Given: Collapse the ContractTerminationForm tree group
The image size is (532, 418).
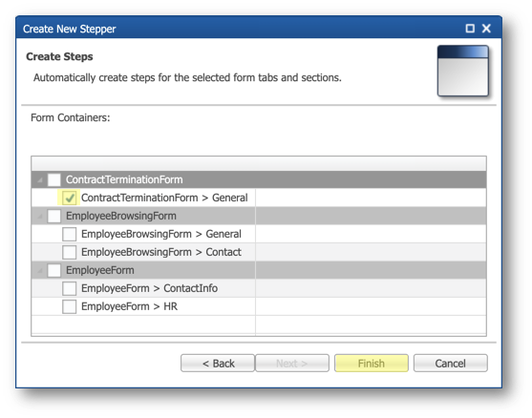Looking at the screenshot, I should point(40,180).
